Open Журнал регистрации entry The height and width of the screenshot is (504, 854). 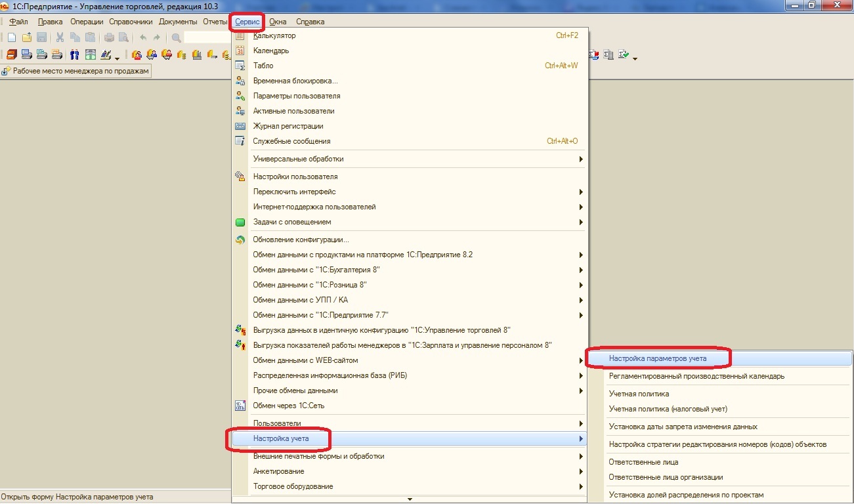coord(410,126)
